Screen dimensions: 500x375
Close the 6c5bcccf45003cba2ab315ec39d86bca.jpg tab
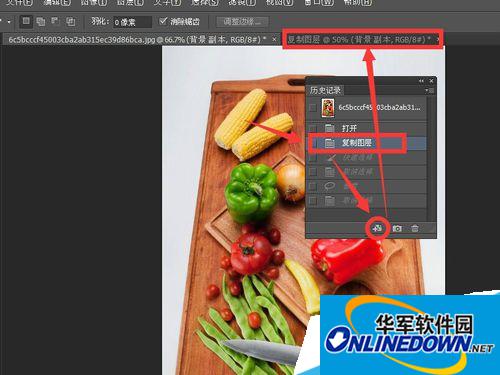coord(274,39)
